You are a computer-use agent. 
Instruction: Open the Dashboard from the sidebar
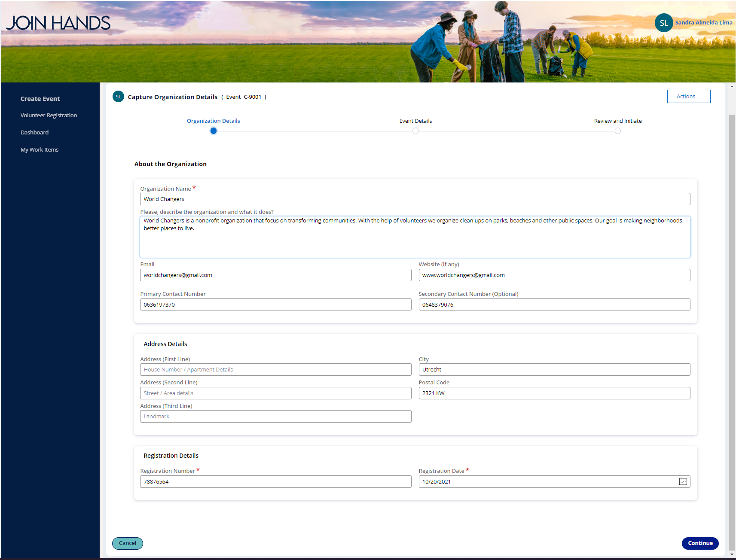point(34,132)
